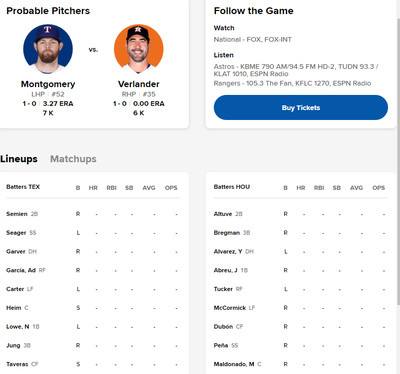Image resolution: width=400 pixels, height=374 pixels.
Task: Open Verlander's player name link
Action: coord(139,84)
